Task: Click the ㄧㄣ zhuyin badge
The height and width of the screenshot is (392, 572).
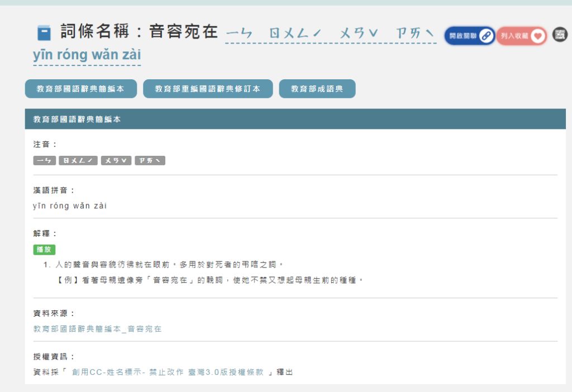Action: 44,161
